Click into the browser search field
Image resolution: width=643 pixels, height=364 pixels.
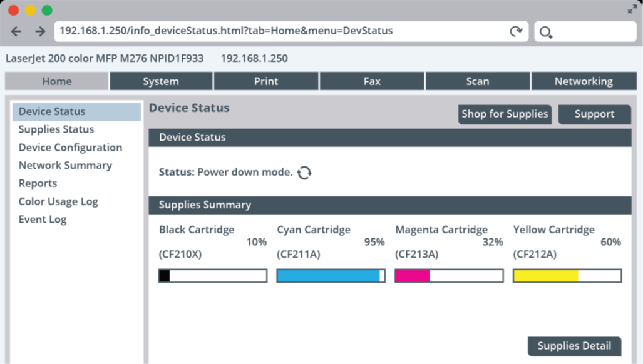(585, 31)
